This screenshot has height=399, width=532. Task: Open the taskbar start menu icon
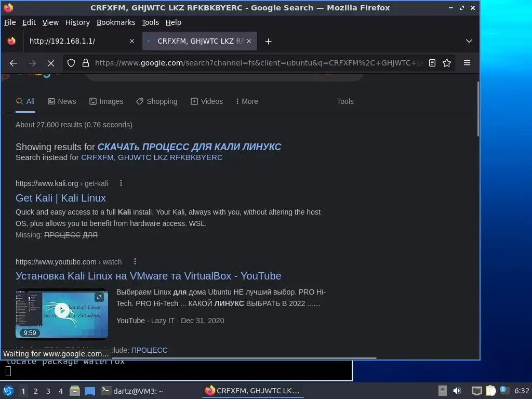click(8, 391)
